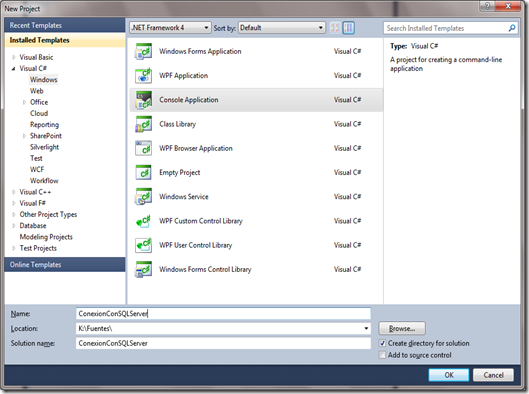The height and width of the screenshot is (394, 529).
Task: Expand the Office tree node
Action: point(24,102)
